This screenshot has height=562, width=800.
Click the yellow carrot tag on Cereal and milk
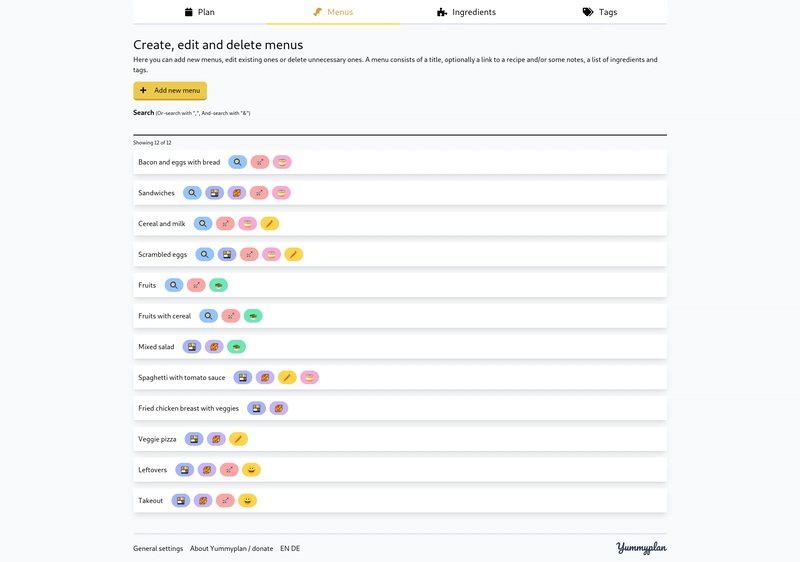[269, 223]
